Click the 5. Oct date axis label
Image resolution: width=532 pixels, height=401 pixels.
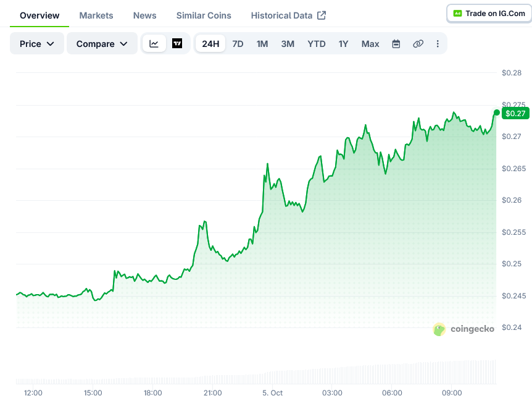tap(272, 393)
